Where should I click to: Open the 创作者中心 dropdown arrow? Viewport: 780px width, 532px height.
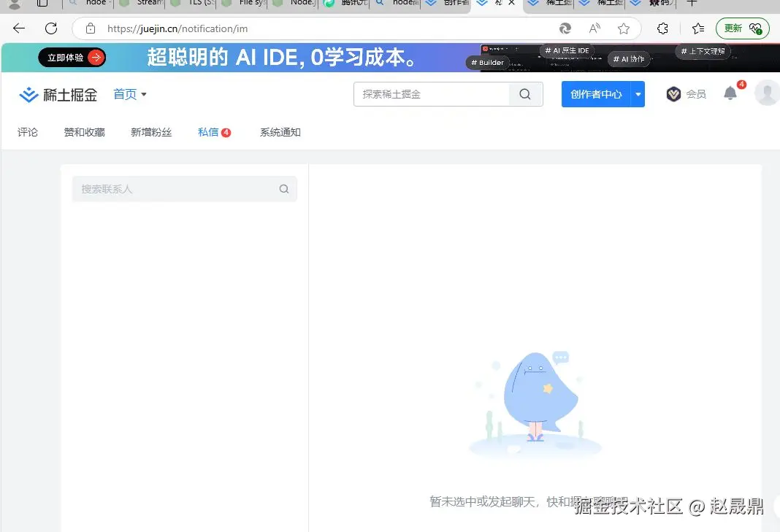[638, 93]
